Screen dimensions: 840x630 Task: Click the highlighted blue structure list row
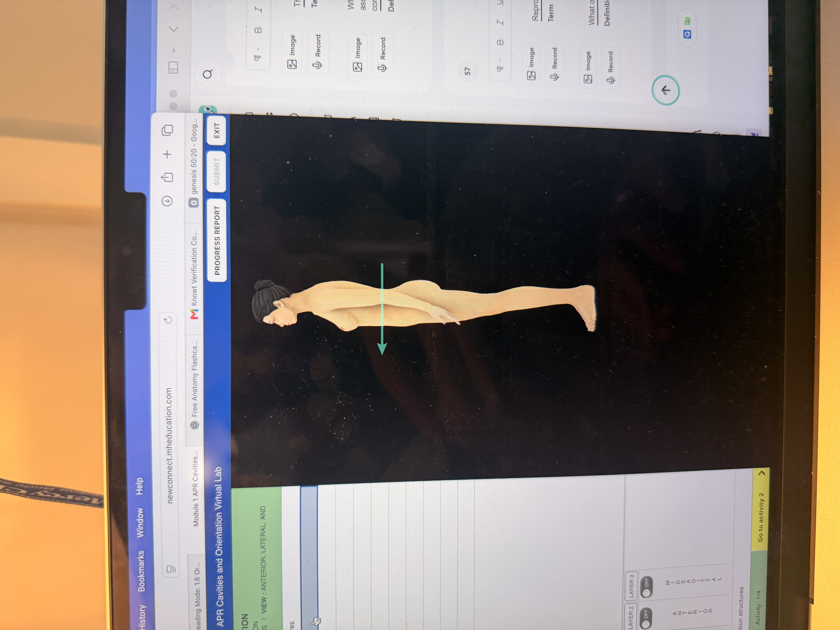click(309, 557)
